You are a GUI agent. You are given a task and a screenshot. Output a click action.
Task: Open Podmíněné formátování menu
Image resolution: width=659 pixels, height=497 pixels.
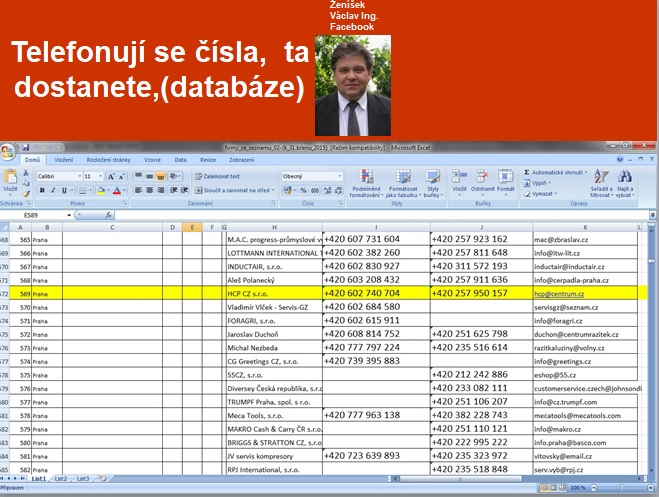point(366,184)
